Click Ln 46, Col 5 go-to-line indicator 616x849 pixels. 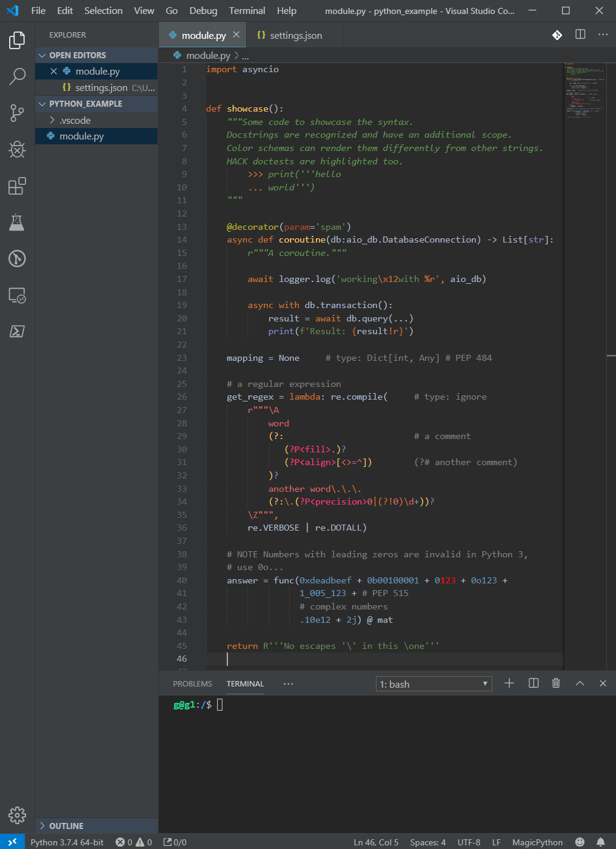tap(376, 842)
